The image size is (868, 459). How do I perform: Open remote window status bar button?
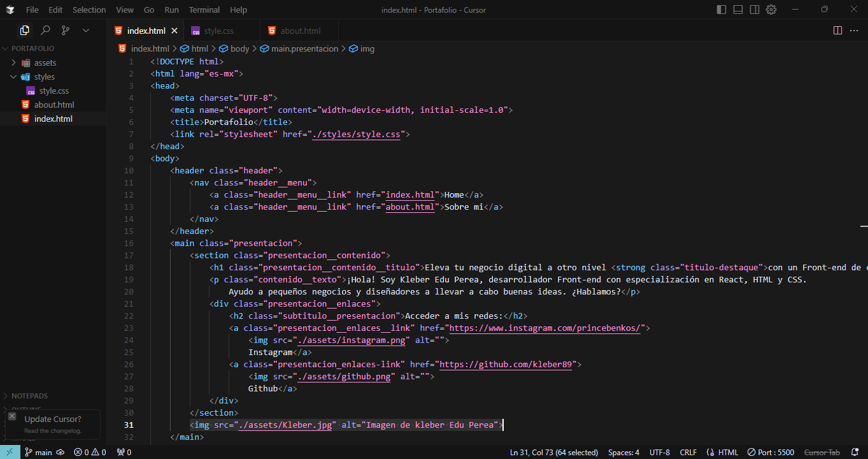click(x=9, y=452)
